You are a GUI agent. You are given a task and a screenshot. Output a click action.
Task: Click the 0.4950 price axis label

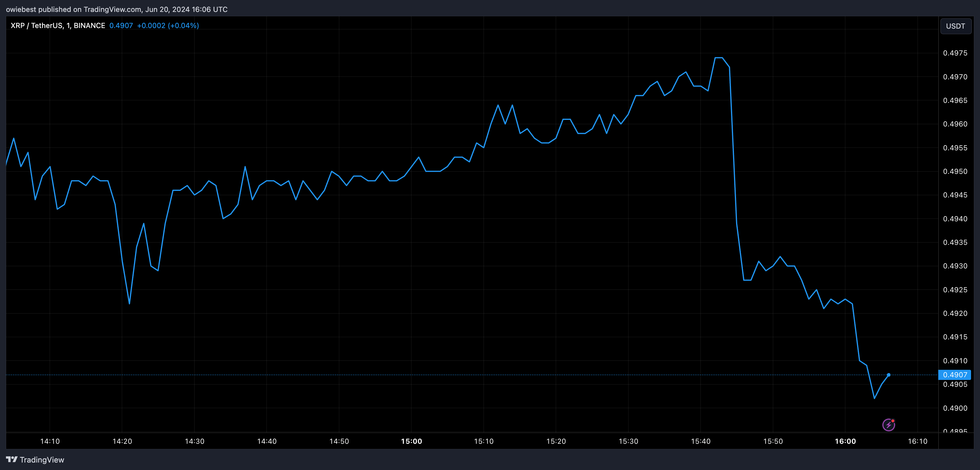(x=955, y=172)
